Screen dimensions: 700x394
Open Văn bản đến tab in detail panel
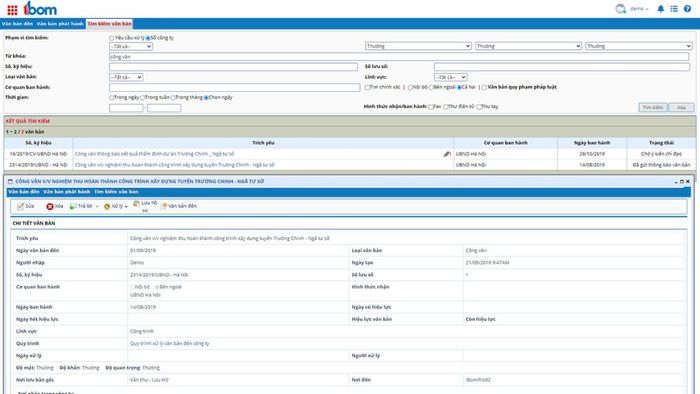(x=24, y=192)
